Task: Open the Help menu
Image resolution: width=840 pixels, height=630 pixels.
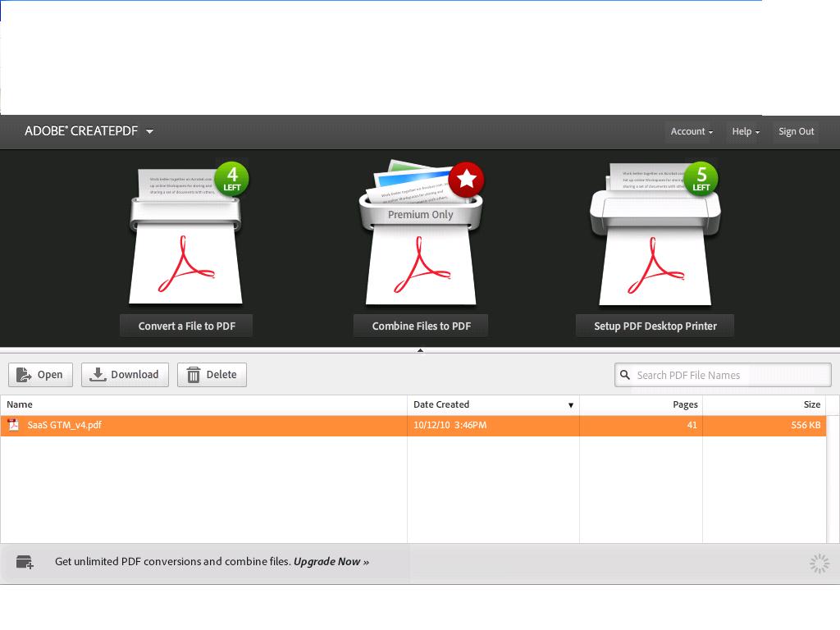Action: (x=745, y=131)
